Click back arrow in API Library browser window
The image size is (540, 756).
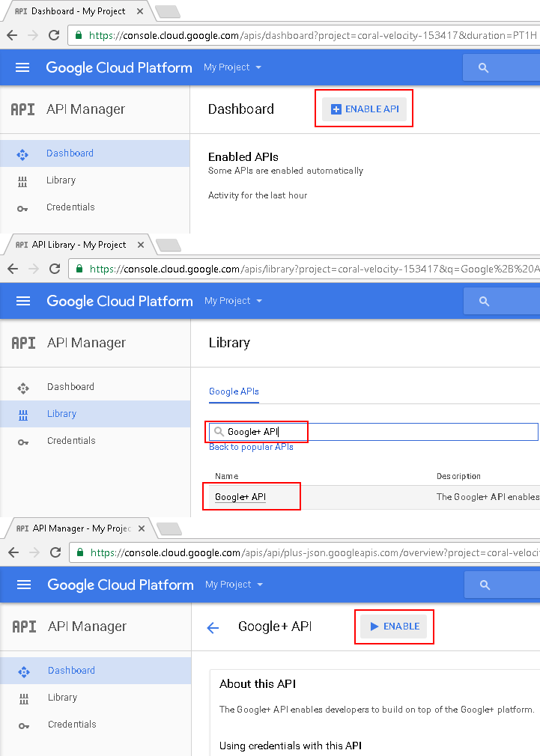pyautogui.click(x=13, y=269)
